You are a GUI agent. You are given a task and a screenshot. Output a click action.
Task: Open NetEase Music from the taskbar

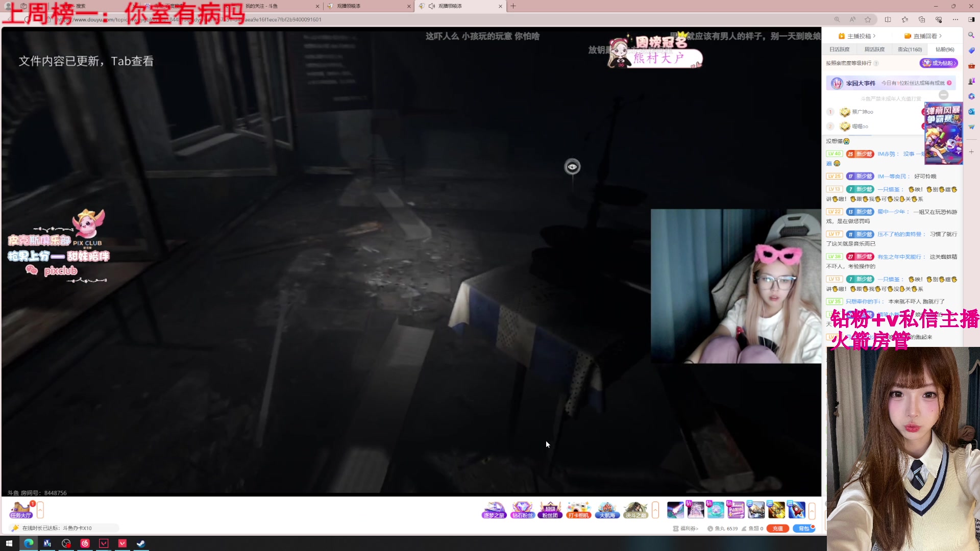click(85, 543)
